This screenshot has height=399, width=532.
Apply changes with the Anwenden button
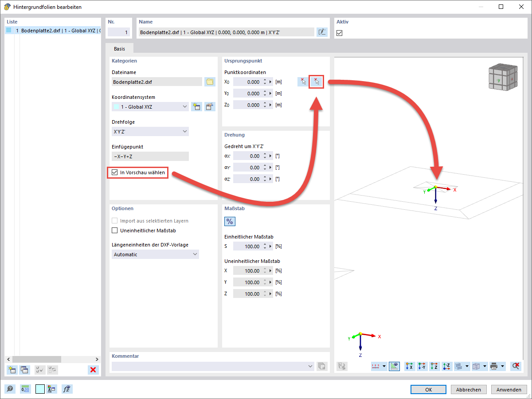(509, 389)
